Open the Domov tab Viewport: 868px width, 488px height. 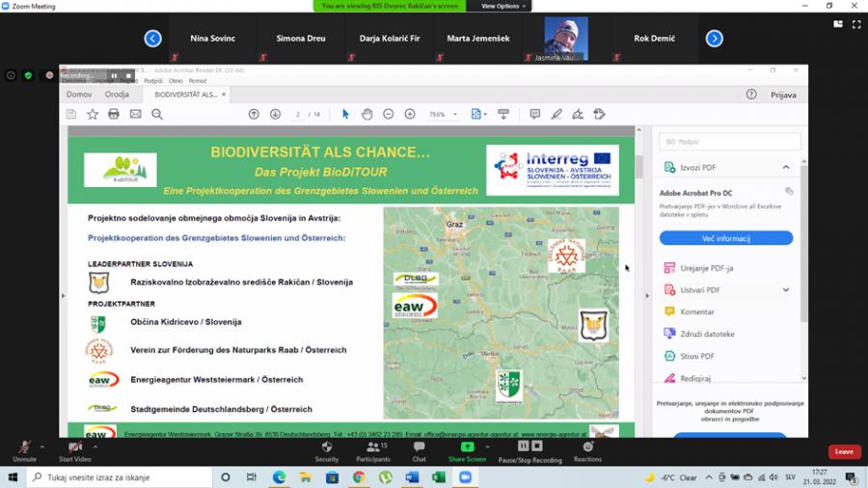pyautogui.click(x=79, y=95)
